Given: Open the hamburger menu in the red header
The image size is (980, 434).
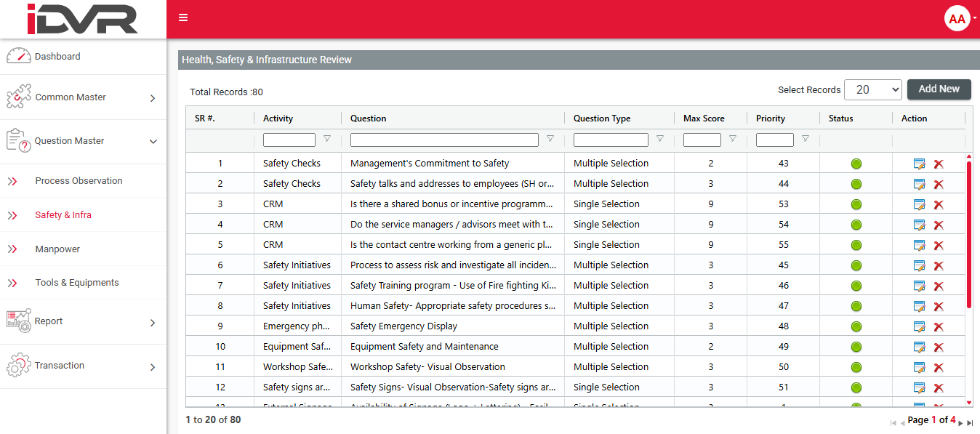Looking at the screenshot, I should pos(182,17).
